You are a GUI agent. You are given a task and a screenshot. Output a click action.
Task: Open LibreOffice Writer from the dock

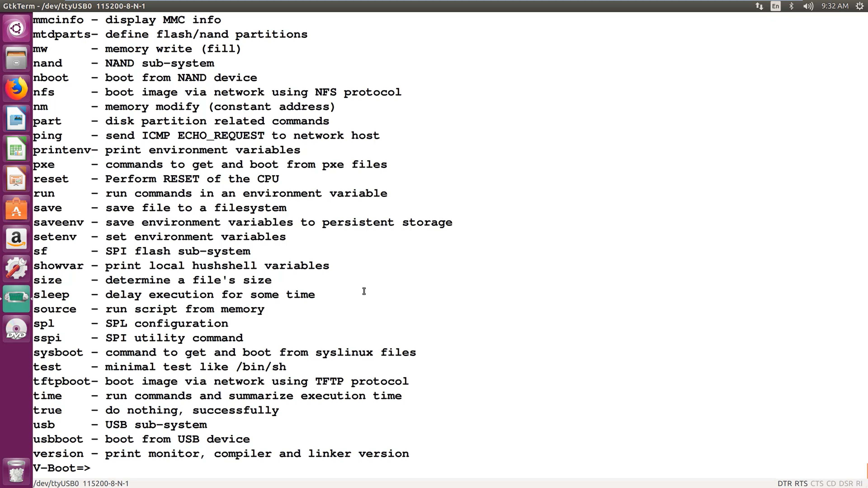pyautogui.click(x=16, y=119)
